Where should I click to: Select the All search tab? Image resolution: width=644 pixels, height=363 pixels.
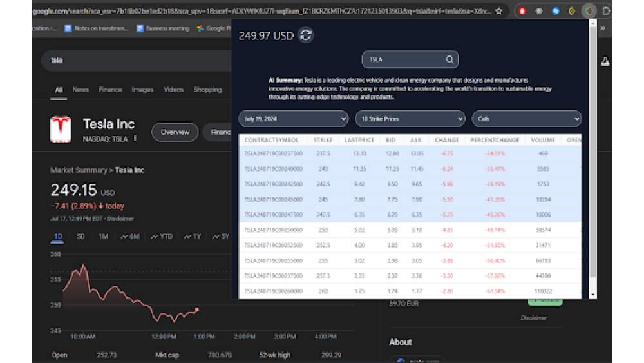[59, 90]
